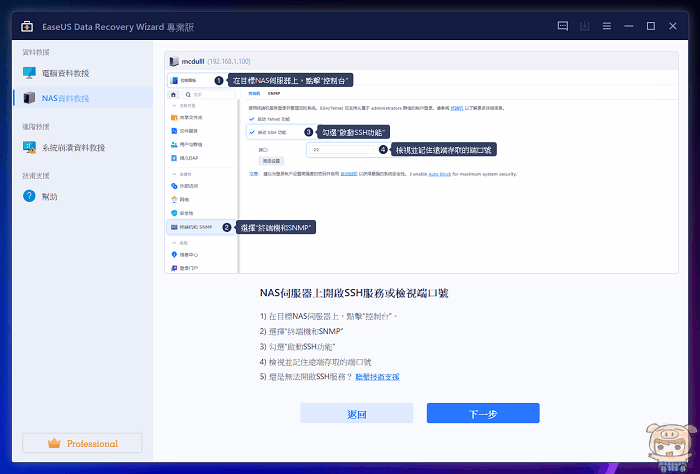Click step 2 text mentioning 終端機和SNMP
700x474 pixels.
(x=301, y=332)
